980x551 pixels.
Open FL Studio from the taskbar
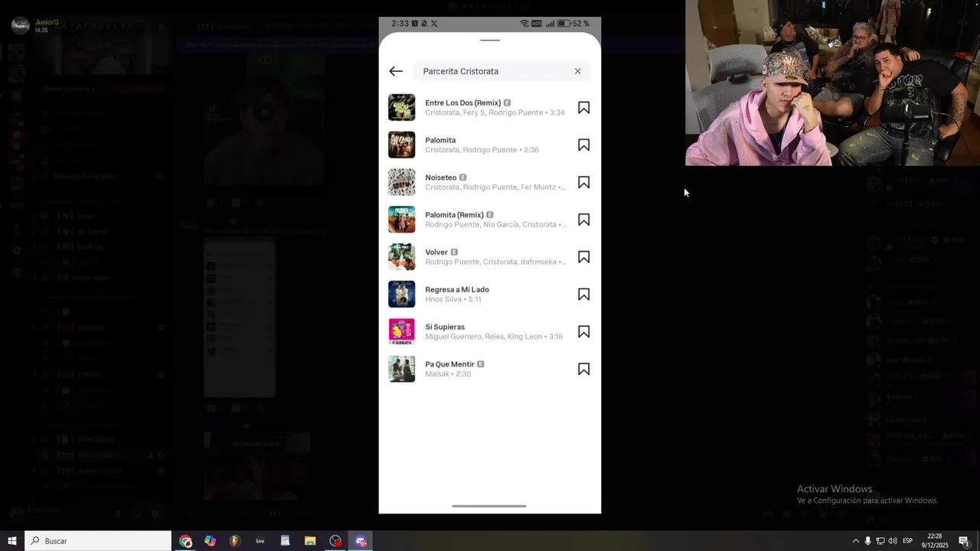[235, 541]
